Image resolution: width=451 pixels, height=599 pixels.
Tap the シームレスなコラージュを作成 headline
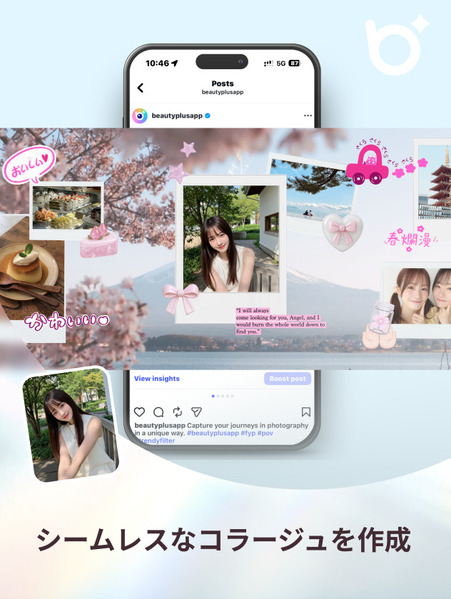click(224, 540)
